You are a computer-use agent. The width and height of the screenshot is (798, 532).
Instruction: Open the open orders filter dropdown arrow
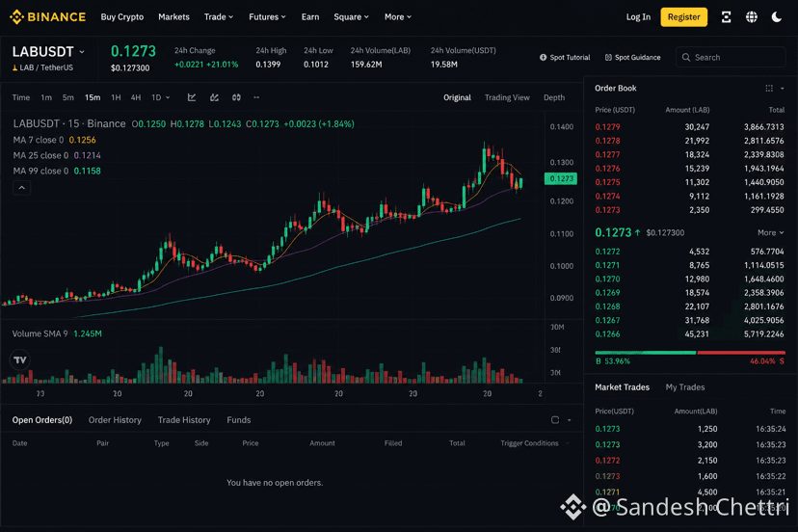569,420
